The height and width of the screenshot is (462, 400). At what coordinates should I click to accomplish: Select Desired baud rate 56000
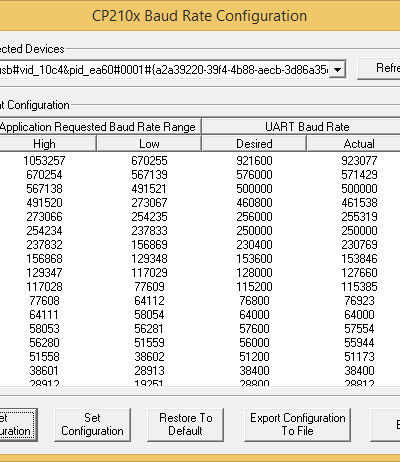254,343
